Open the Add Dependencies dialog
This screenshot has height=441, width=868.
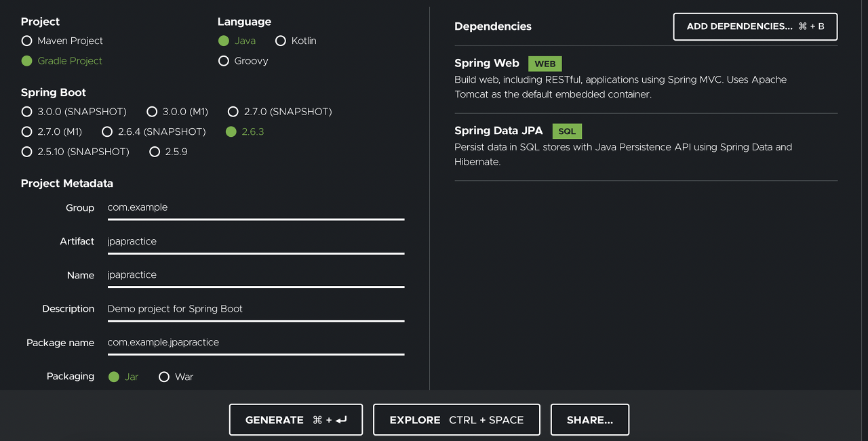pyautogui.click(x=755, y=26)
